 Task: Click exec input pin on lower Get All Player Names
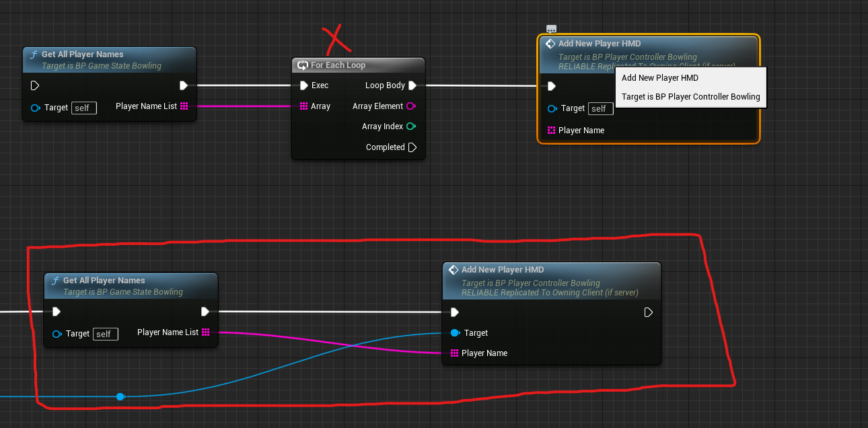pos(57,312)
